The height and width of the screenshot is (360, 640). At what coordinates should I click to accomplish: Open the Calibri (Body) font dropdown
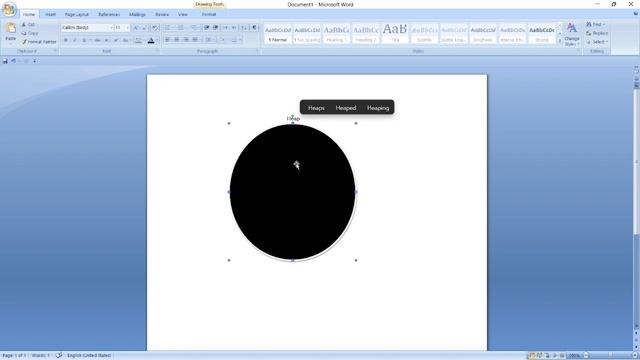pos(111,28)
